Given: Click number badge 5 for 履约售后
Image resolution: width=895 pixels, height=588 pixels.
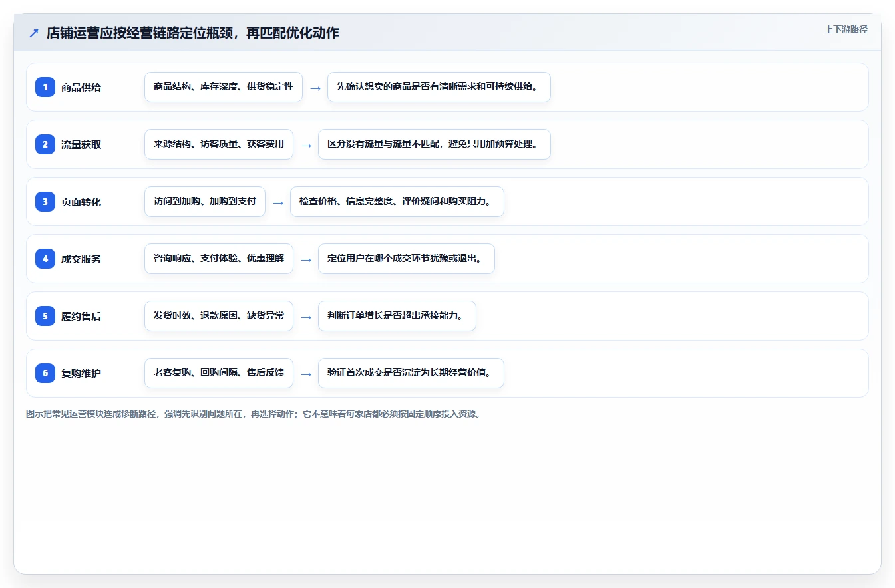Looking at the screenshot, I should [45, 316].
